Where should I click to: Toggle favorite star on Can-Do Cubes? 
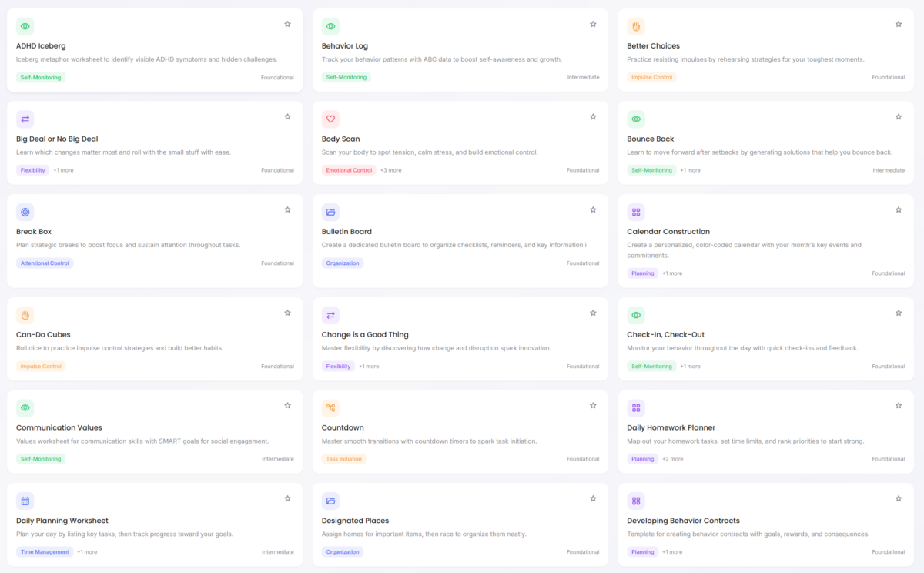[287, 313]
